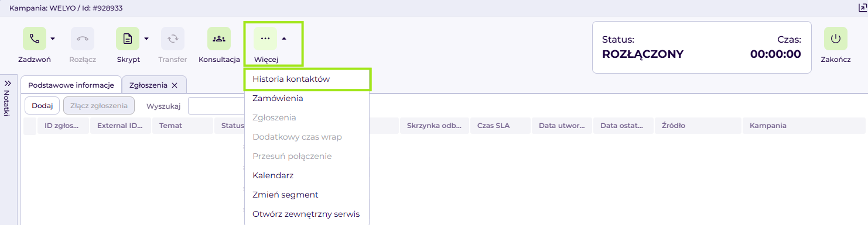Viewport: 868px width, 225px height.
Task: Sort by the Temat column
Action: pos(183,126)
